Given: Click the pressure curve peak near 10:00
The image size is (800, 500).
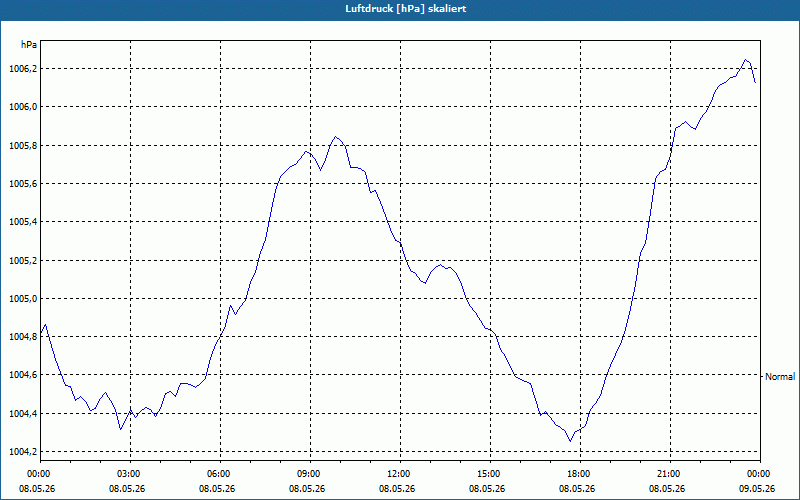Looking at the screenshot, I should [x=335, y=137].
